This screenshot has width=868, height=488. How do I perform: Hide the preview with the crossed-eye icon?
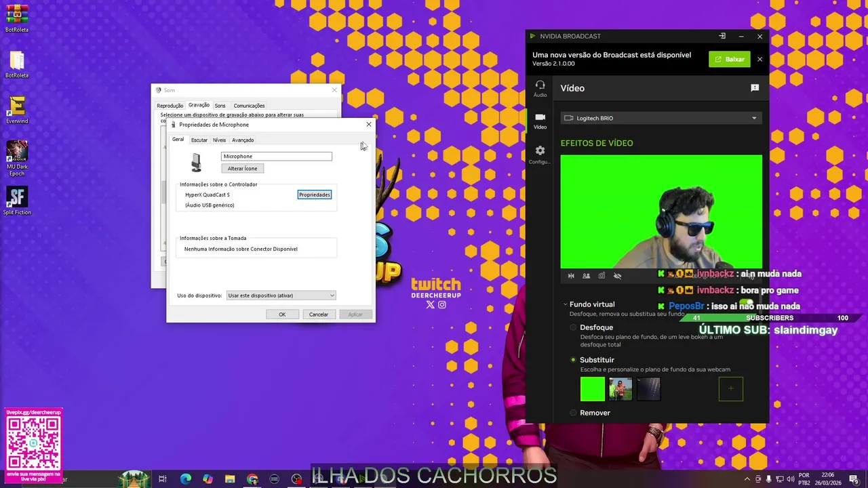tap(617, 276)
